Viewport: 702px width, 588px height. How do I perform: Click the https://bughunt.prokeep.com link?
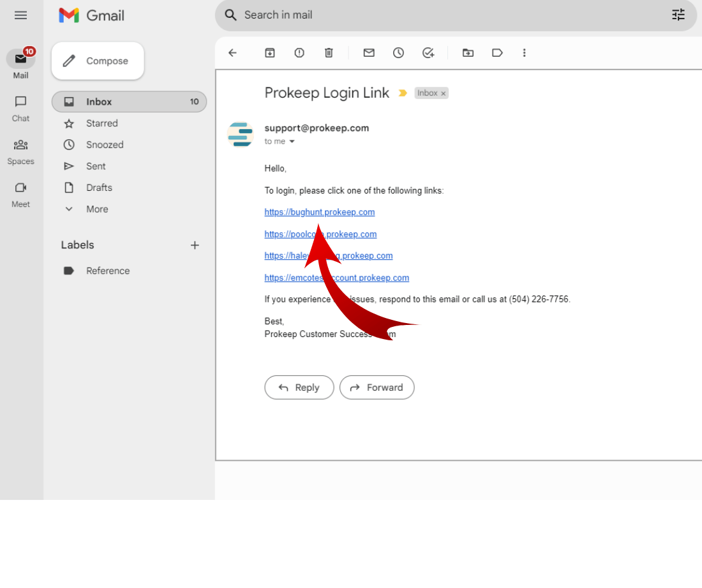tap(319, 212)
